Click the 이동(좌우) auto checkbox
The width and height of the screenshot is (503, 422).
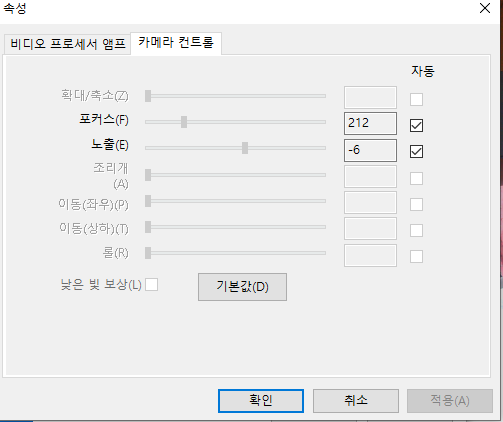click(x=416, y=204)
